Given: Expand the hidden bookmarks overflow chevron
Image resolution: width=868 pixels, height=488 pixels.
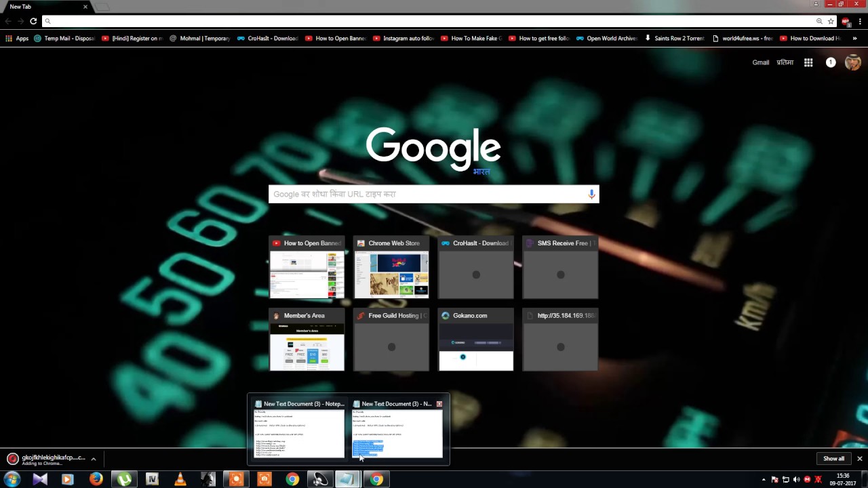Looking at the screenshot, I should [855, 39].
